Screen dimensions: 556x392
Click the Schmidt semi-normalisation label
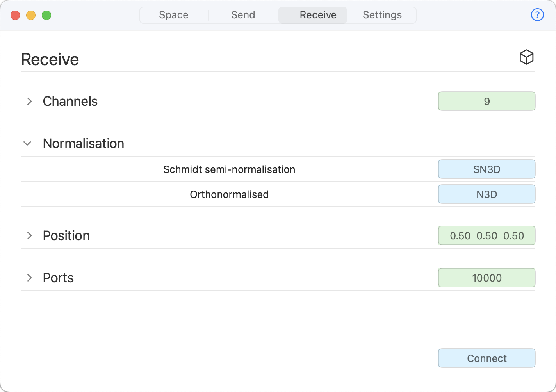[229, 169]
